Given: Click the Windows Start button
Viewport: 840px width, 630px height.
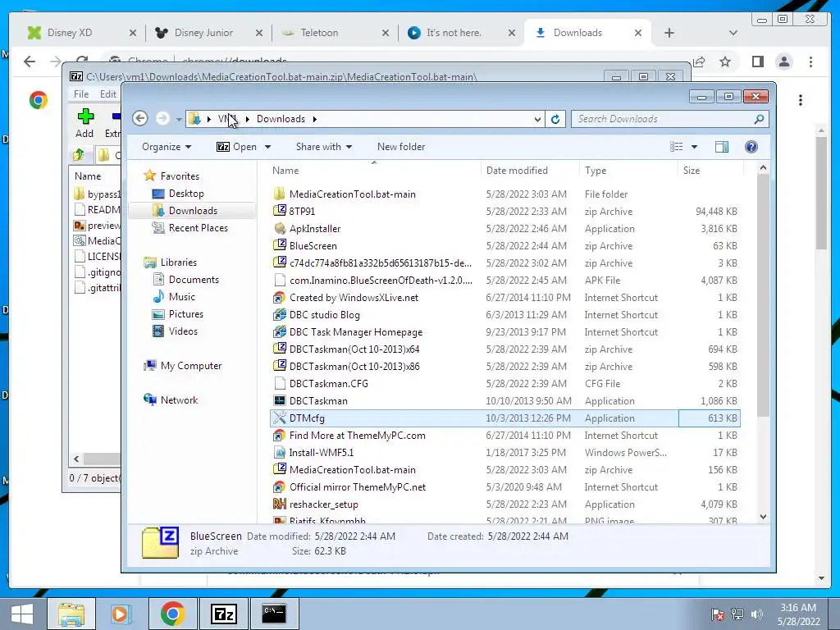Looking at the screenshot, I should pos(22,614).
